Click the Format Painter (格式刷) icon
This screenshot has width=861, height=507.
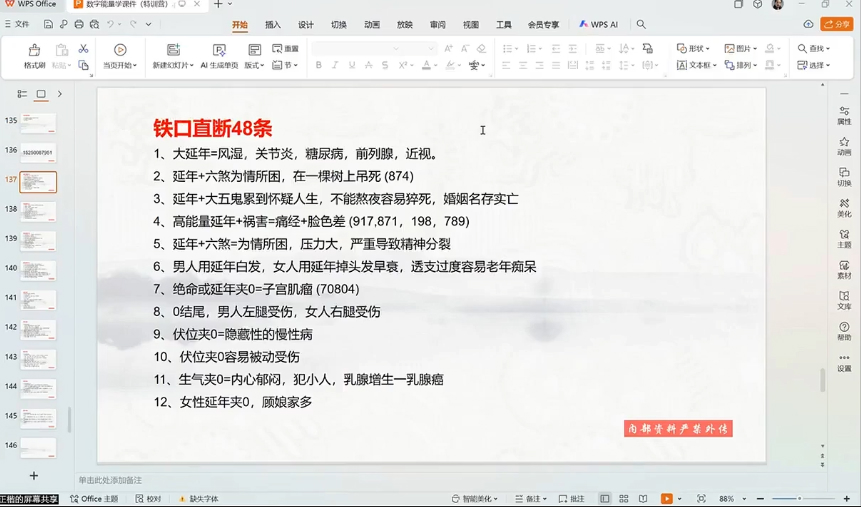coord(34,51)
